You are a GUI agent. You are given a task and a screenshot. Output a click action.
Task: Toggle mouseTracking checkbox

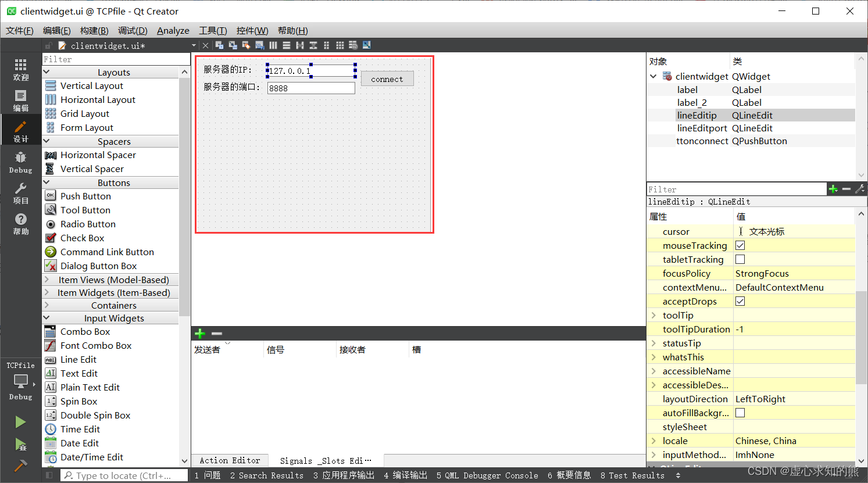tap(740, 245)
